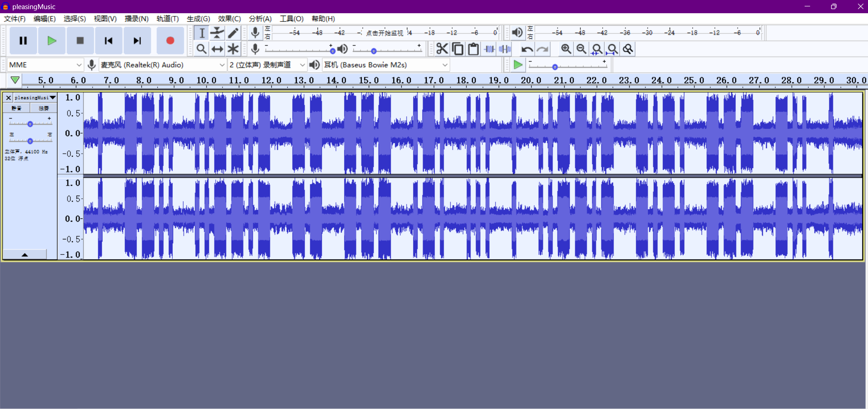Pause playback with the Pause button
This screenshot has height=409, width=868.
[23, 41]
